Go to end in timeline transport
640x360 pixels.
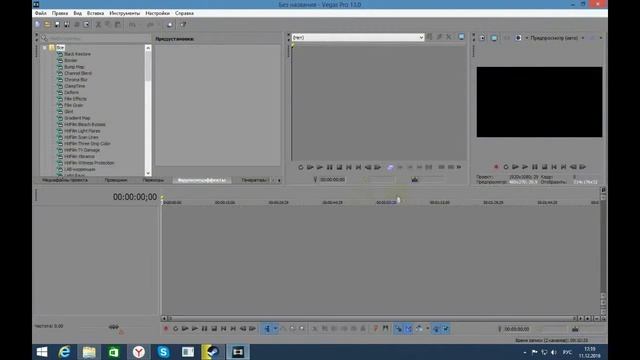[x=233, y=329]
